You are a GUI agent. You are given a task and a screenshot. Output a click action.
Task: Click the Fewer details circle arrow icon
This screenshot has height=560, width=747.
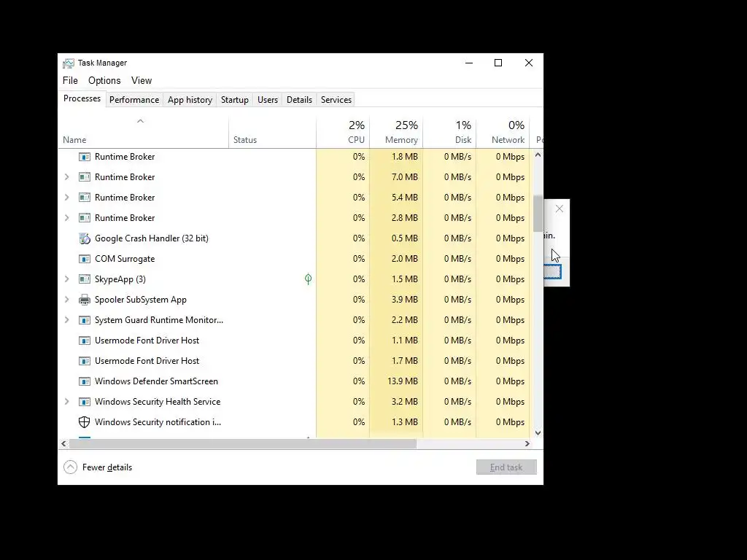(71, 467)
